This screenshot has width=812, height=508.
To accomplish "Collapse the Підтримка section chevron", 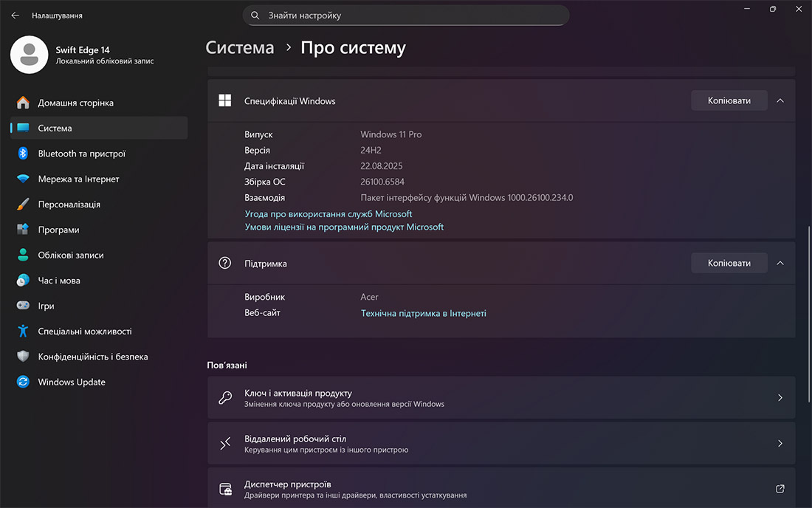I will point(780,263).
